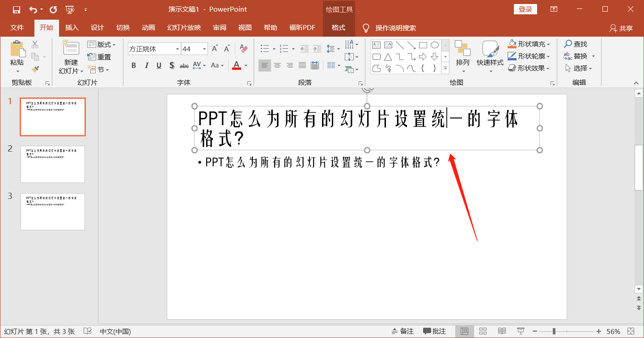Viewport: 644px width, 338px height.
Task: Choose the right arrow block shape
Action: pos(423,57)
